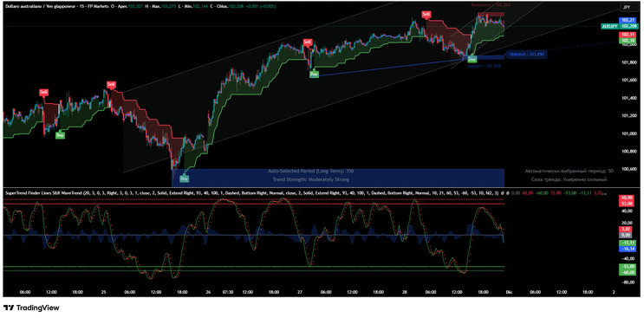The image size is (644, 318).
Task: Click the Dic month label on time axis
Action: pyautogui.click(x=509, y=293)
